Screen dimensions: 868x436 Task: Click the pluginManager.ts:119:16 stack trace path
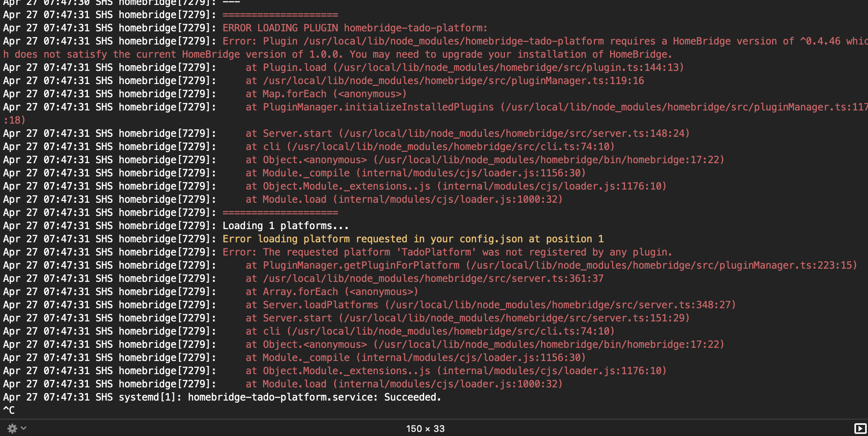point(453,81)
